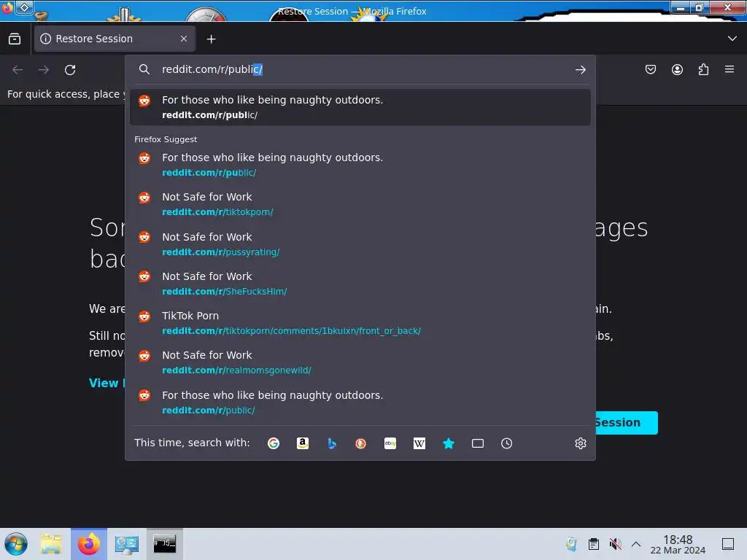Open the terminal from the taskbar
The height and width of the screenshot is (560, 747).
coord(164,544)
